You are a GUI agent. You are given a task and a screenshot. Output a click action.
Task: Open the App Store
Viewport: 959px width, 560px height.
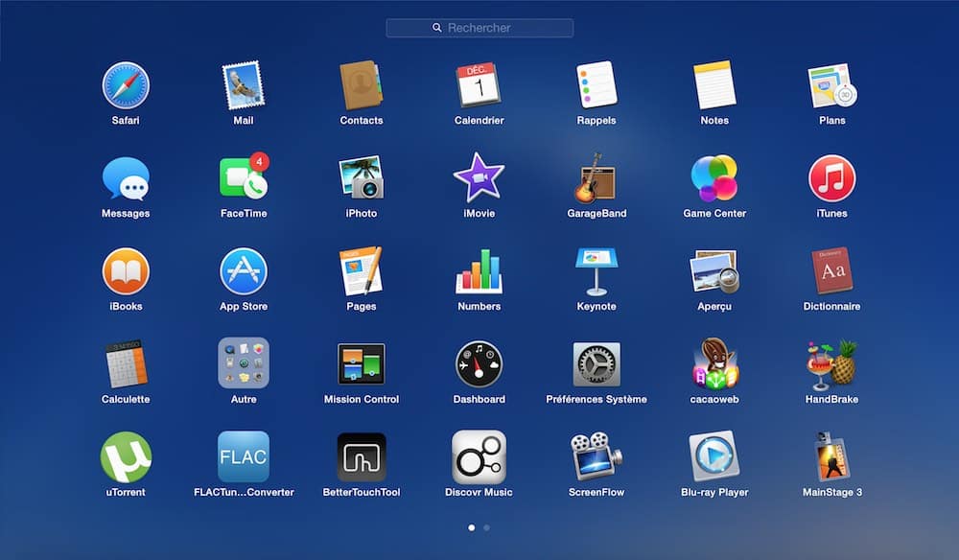244,271
